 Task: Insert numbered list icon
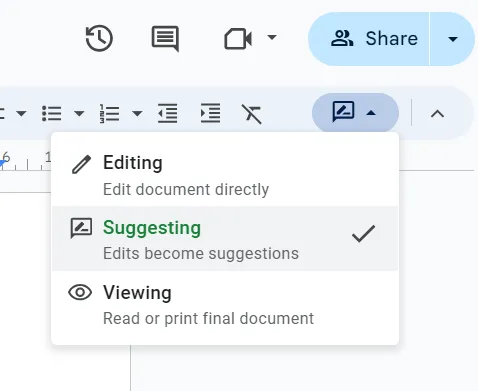pos(109,114)
